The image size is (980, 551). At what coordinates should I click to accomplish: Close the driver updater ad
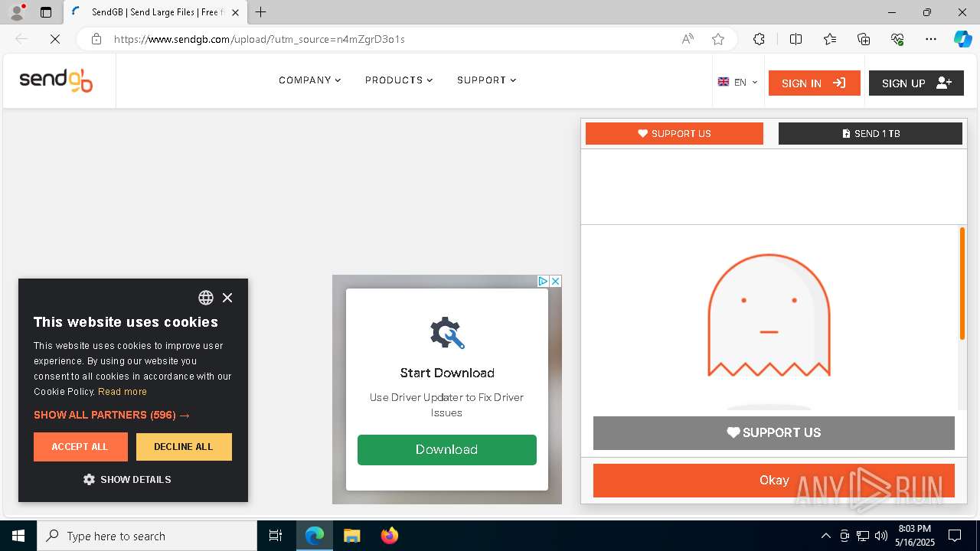(556, 282)
